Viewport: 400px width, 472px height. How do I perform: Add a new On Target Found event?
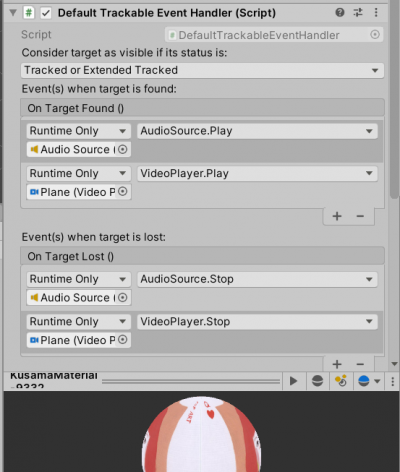click(337, 216)
